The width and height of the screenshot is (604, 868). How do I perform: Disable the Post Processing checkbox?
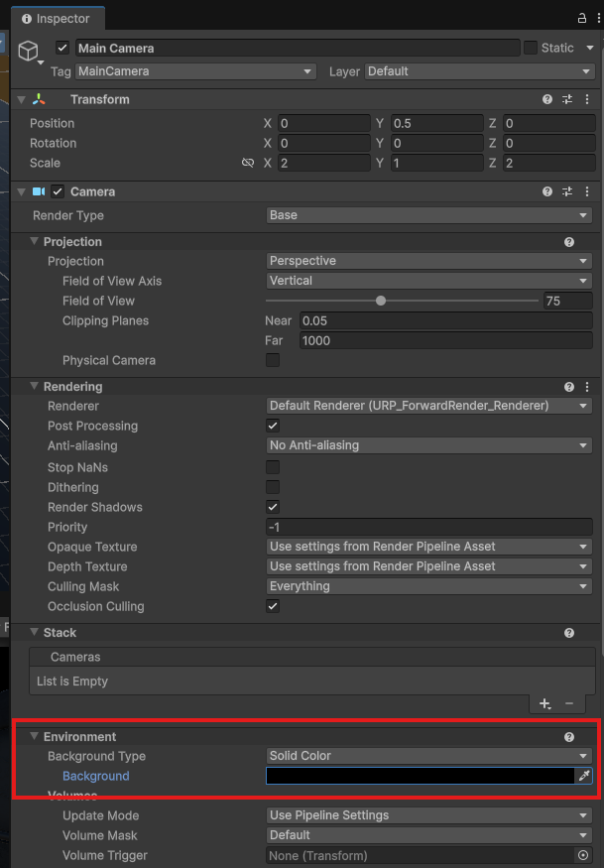273,426
